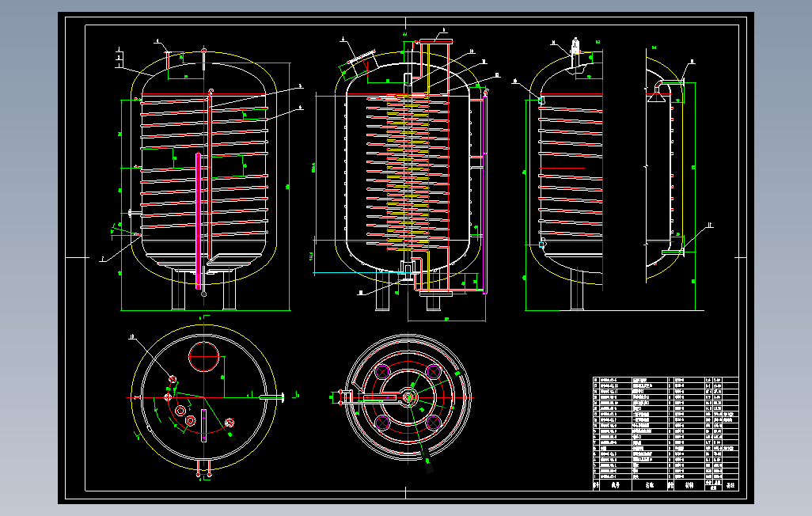Select the slotted baffle in bottom-left plan view
This screenshot has width=812, height=516.
tap(203, 426)
